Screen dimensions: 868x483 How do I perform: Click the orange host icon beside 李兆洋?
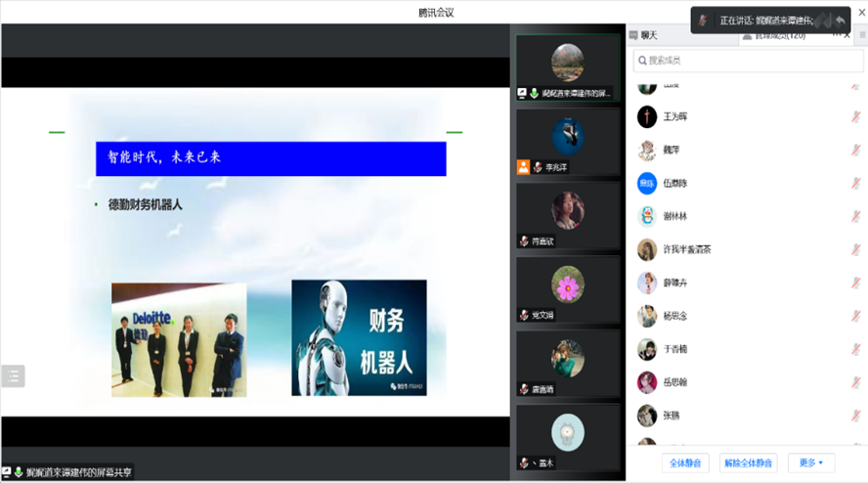(x=523, y=167)
